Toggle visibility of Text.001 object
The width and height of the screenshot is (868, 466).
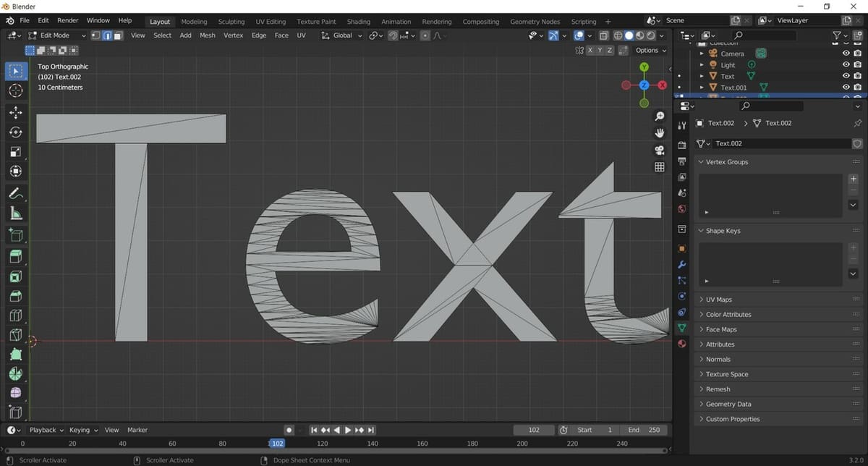point(846,88)
